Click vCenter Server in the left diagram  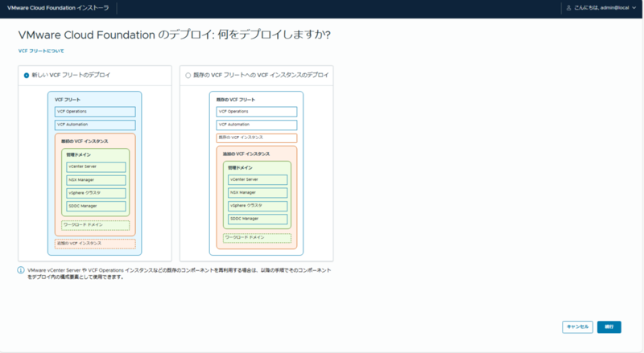[x=96, y=166]
